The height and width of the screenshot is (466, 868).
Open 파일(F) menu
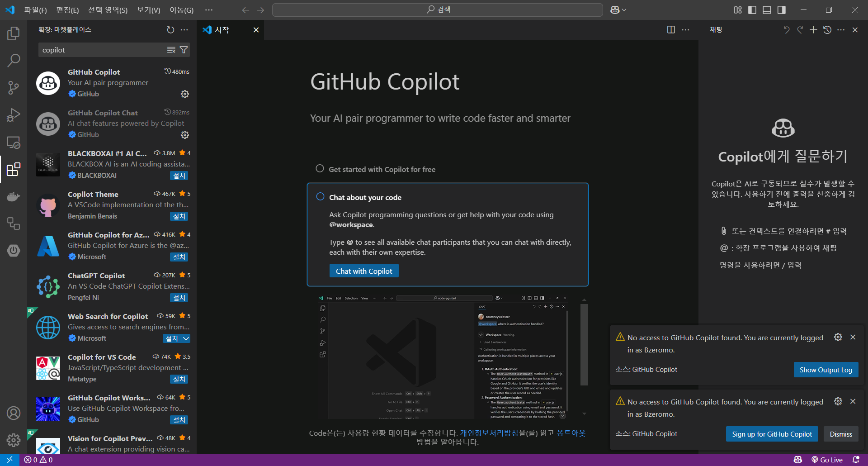click(x=36, y=10)
